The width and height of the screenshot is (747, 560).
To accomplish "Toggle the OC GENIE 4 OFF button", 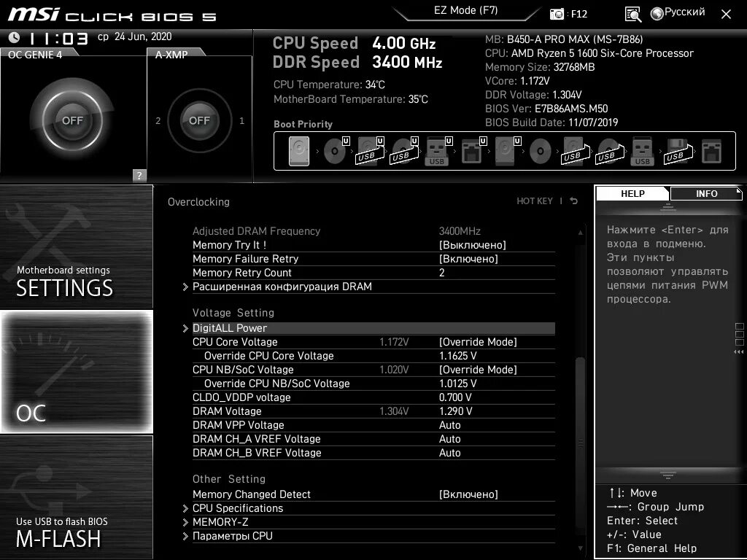I will pos(72,120).
